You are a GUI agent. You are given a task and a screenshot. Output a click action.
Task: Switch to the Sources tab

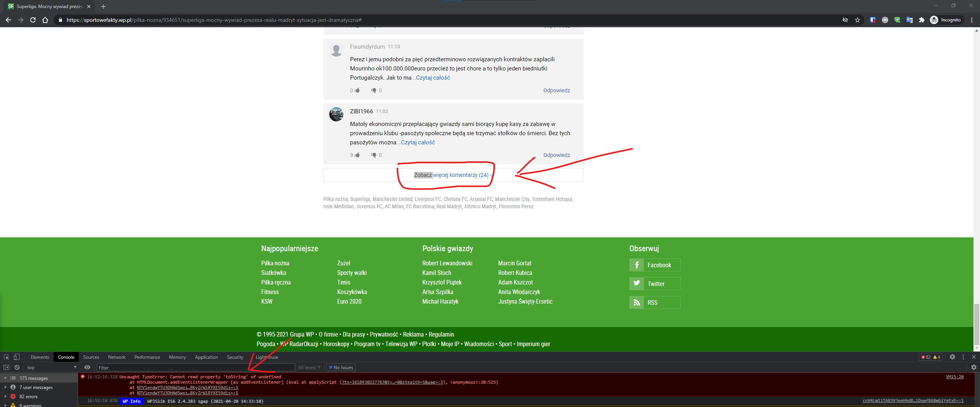(x=91, y=357)
